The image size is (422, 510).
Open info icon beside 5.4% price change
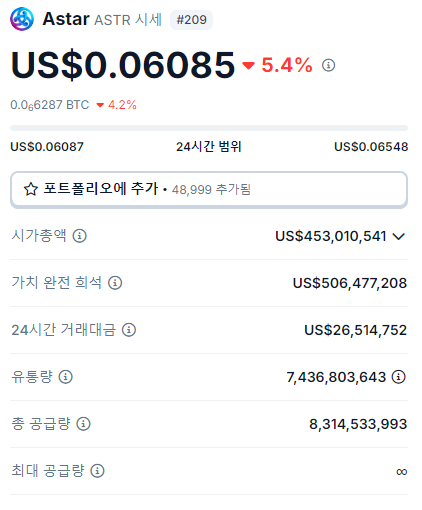point(328,65)
